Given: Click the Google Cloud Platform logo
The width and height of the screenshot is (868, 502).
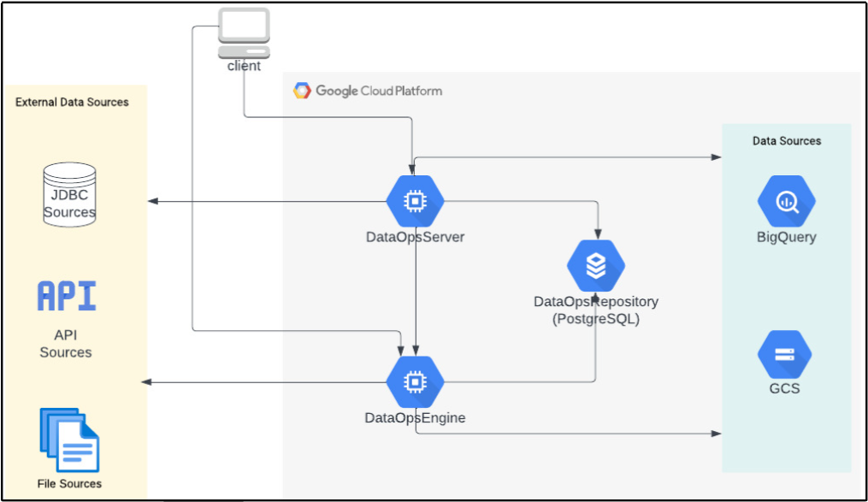Looking at the screenshot, I should point(301,91).
